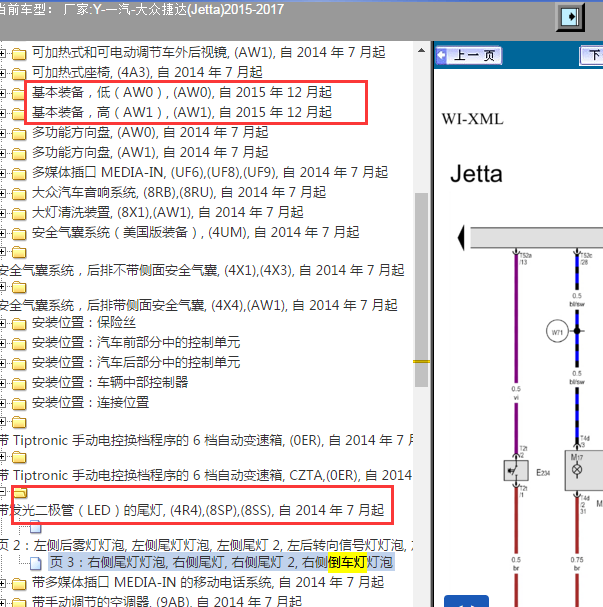Open 带发光二极管（LED）的尾灯 entry
This screenshot has height=607, width=603.
coord(192,510)
